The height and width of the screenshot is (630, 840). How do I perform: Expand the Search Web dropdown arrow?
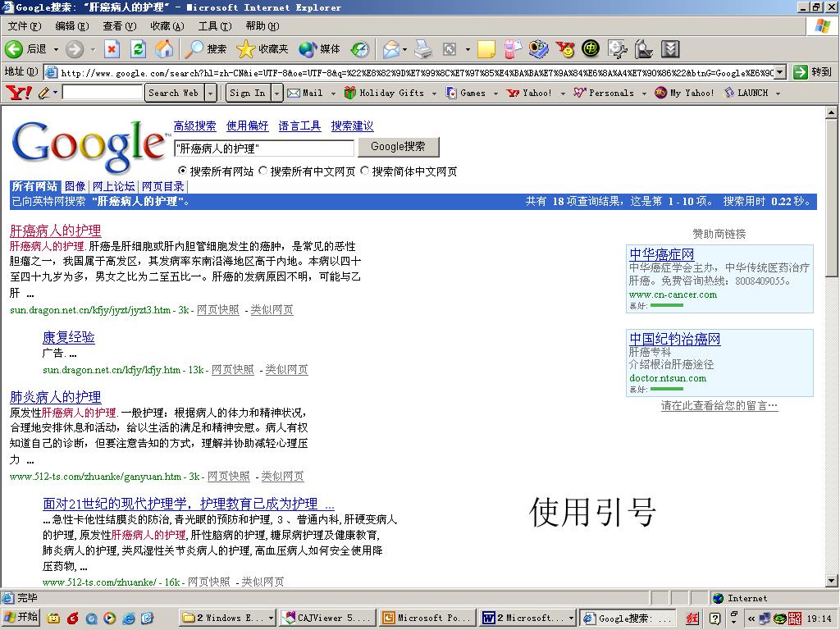(211, 93)
